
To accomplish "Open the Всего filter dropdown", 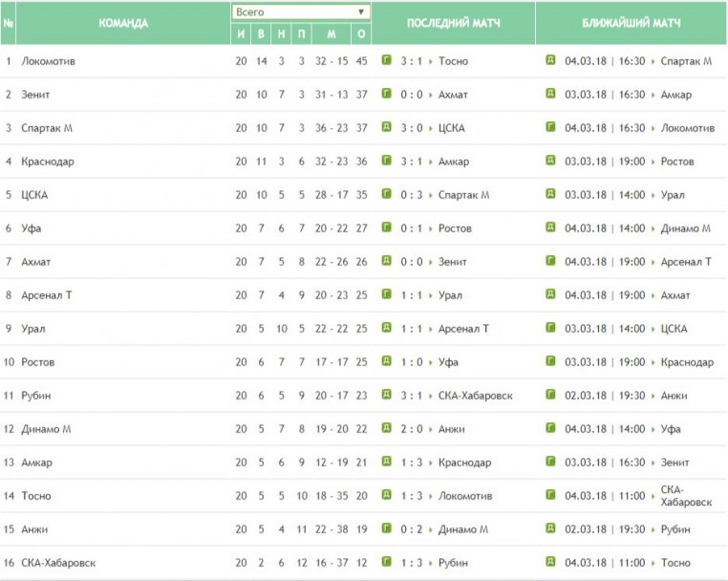I will [301, 11].
